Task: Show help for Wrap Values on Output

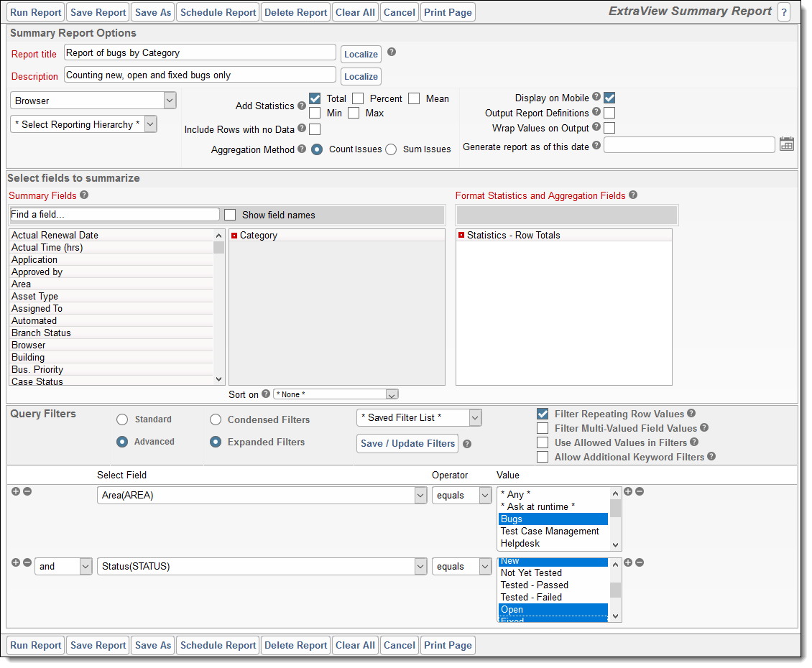Action: coord(596,126)
